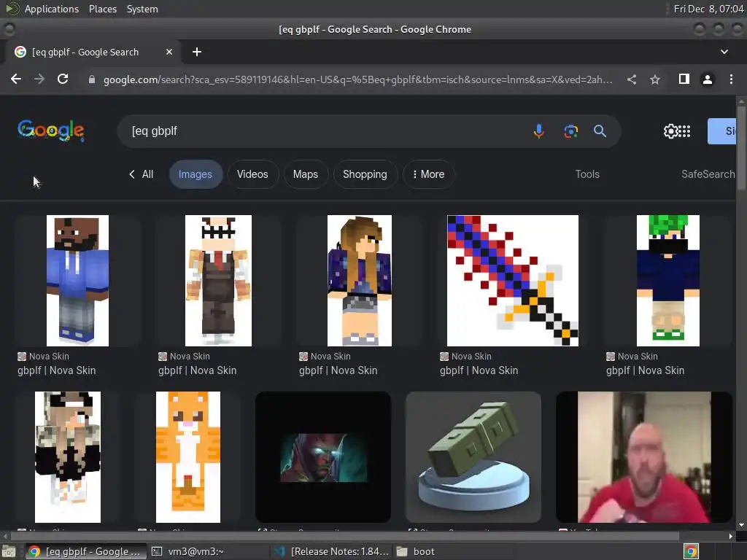
Task: Open the bearded blue hoodie skin image
Action: point(77,281)
